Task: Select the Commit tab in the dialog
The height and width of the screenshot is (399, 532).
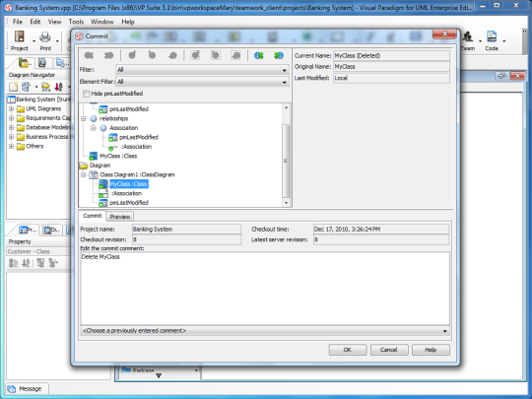Action: [93, 216]
